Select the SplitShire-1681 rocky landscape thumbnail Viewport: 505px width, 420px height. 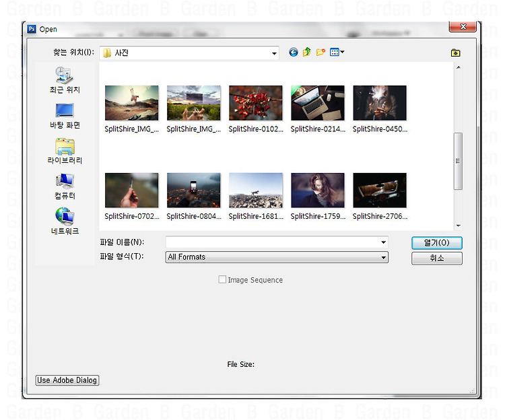[256, 190]
